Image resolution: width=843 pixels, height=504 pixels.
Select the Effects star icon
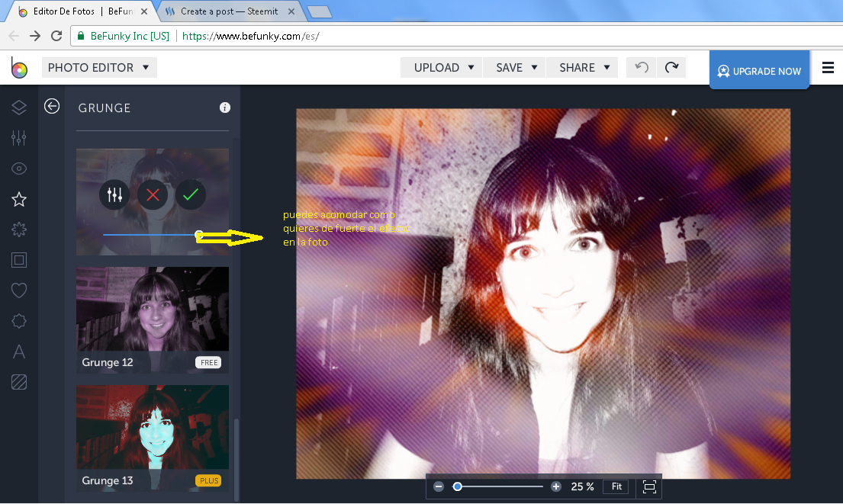19,199
